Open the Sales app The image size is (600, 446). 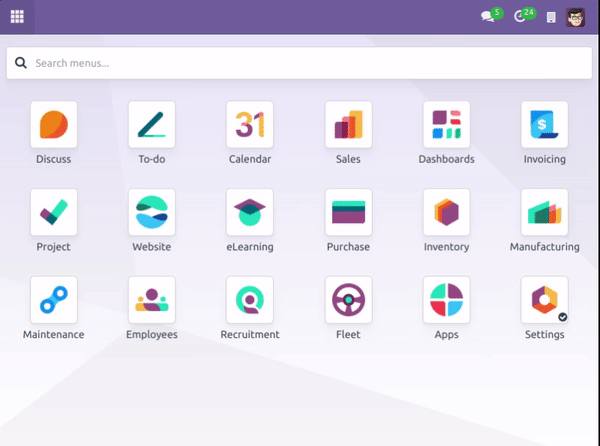click(x=348, y=125)
